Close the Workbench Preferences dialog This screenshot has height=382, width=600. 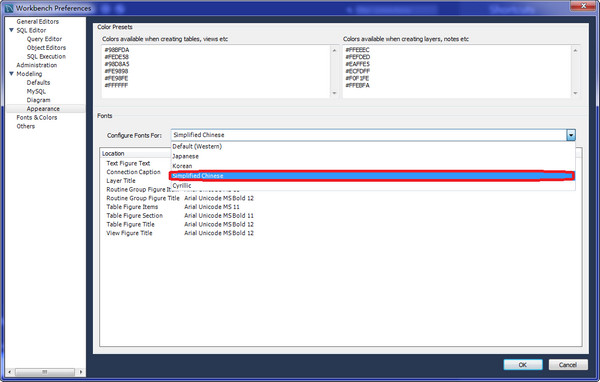coord(584,5)
